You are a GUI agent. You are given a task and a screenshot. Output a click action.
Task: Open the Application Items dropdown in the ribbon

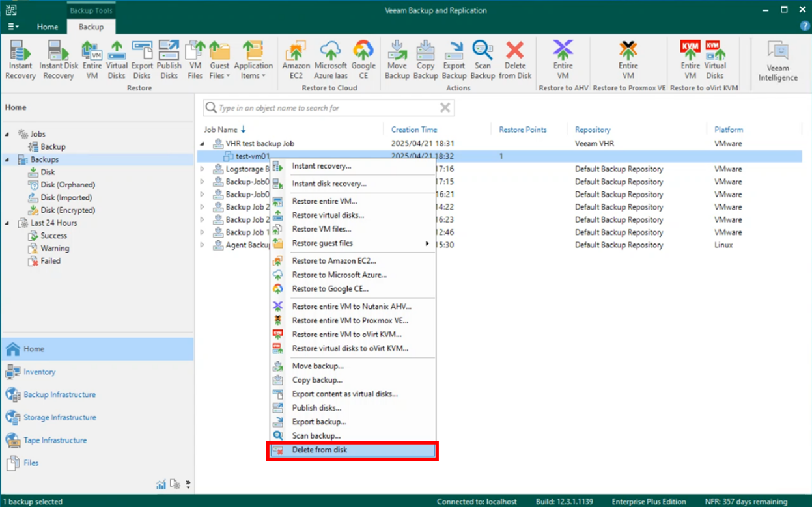coord(253,60)
